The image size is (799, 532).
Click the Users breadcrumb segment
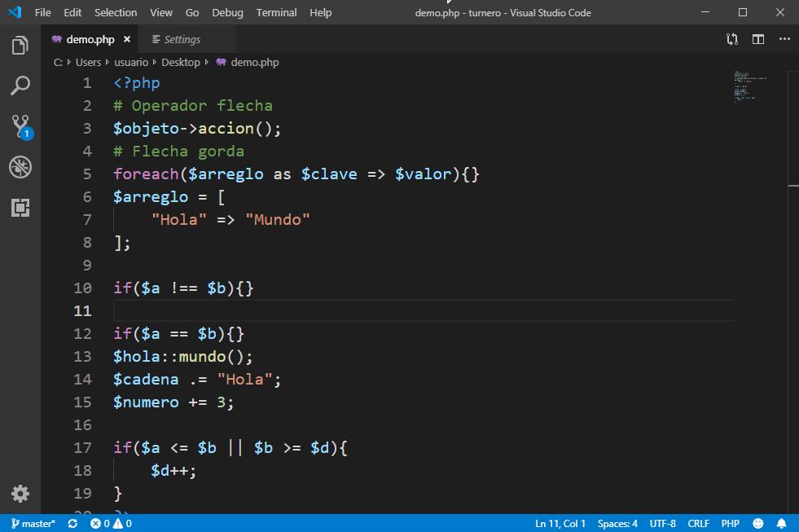[88, 62]
